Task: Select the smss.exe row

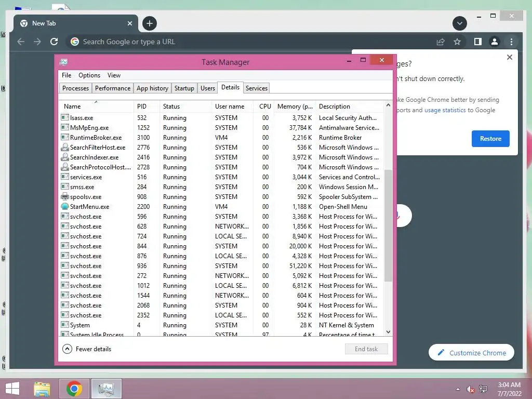Action: tap(221, 187)
